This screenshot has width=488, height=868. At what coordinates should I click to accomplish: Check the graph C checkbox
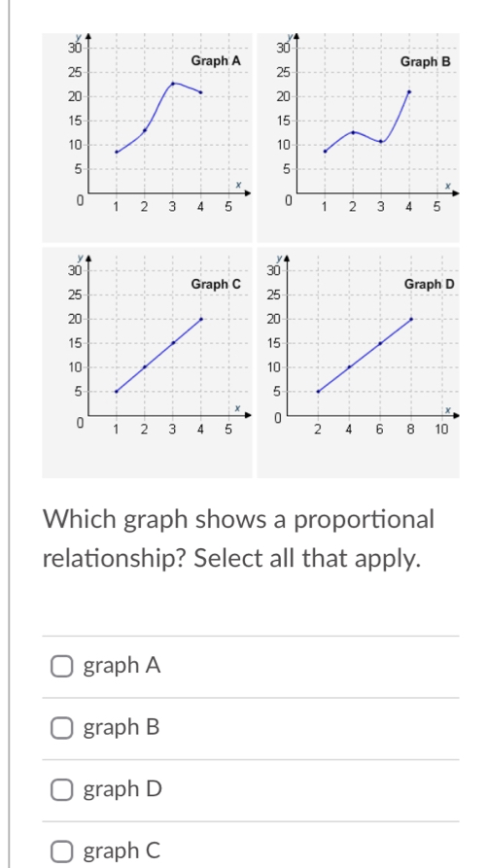pyautogui.click(x=61, y=851)
